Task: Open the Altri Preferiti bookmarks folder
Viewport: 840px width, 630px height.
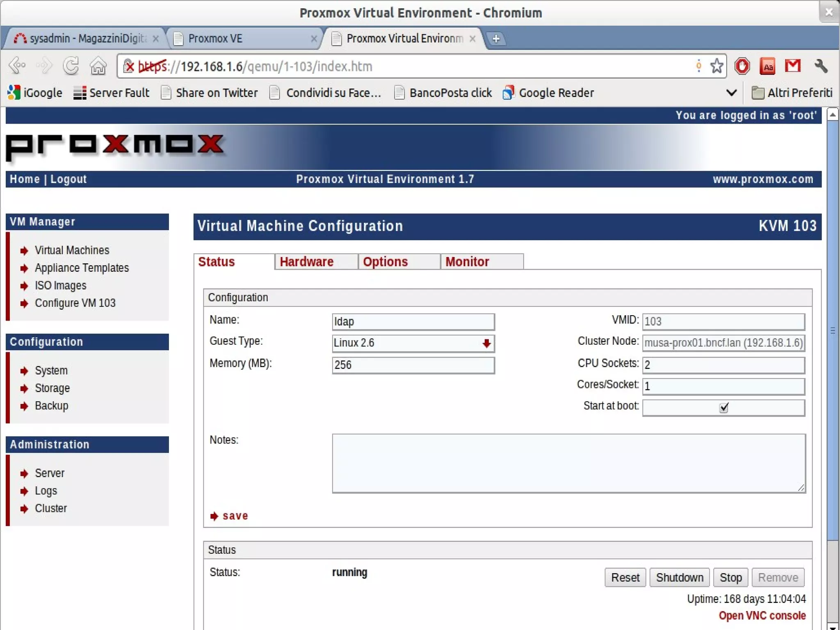Action: (792, 93)
